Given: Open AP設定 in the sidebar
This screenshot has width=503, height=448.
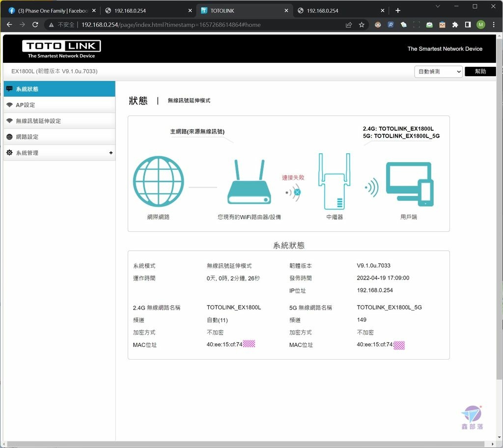Looking at the screenshot, I should click(x=59, y=105).
